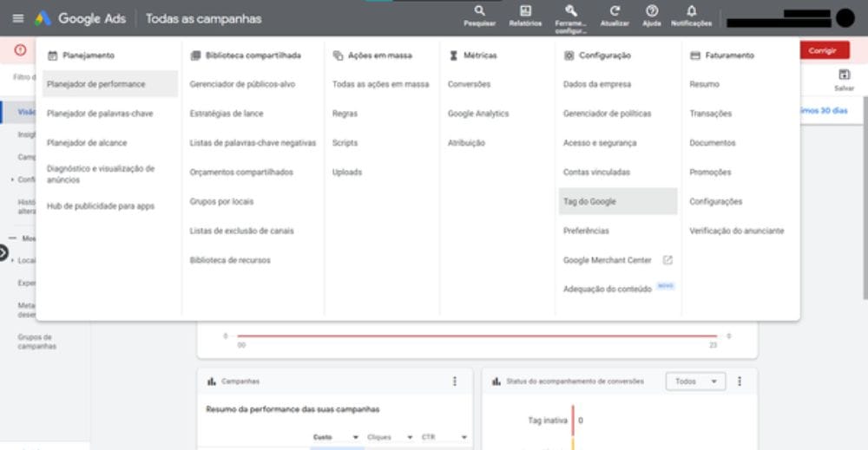Click the Ferramentas e configurações wrench icon
The image size is (868, 450).
tap(571, 11)
